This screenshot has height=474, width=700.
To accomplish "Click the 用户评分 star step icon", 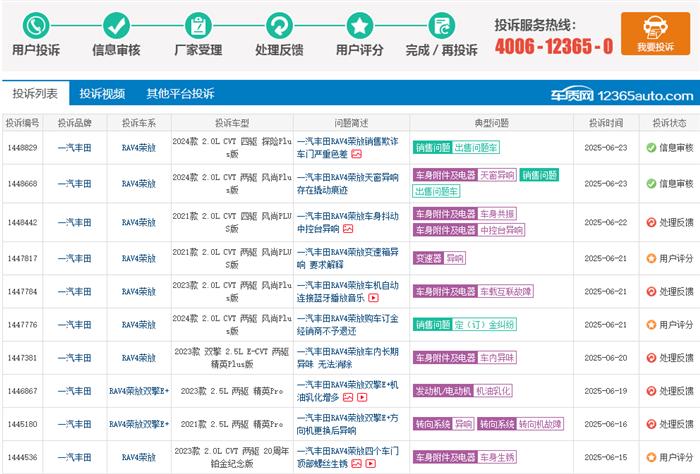I will click(x=360, y=25).
